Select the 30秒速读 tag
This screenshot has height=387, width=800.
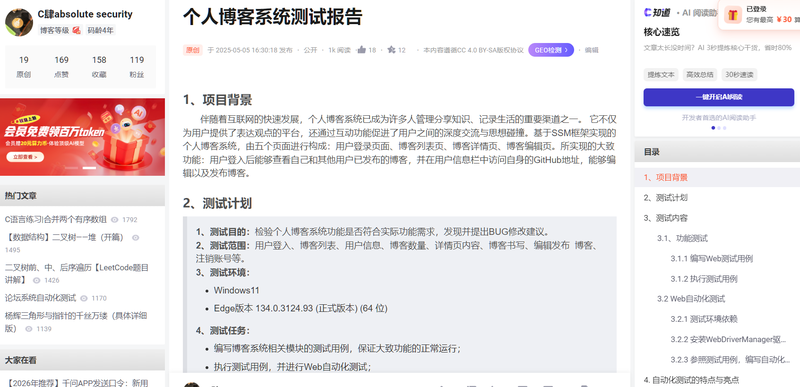739,74
